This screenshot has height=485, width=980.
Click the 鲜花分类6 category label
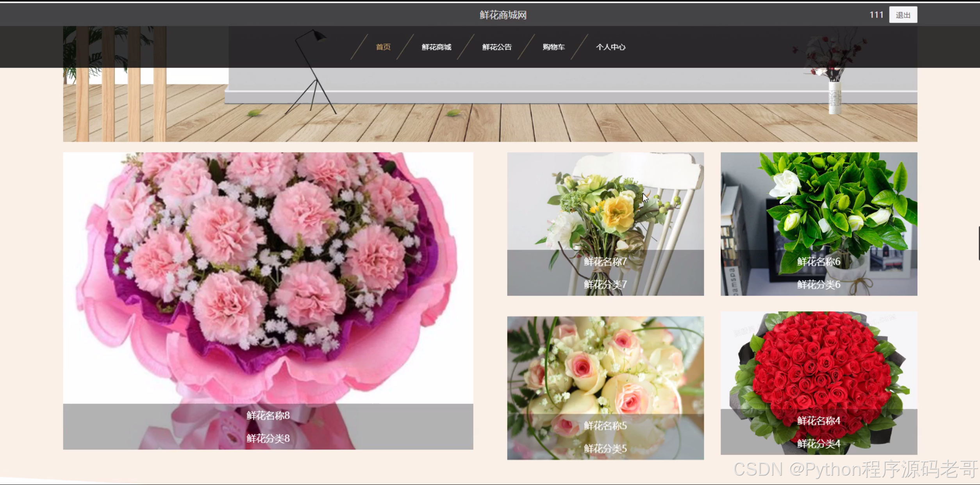coord(818,285)
